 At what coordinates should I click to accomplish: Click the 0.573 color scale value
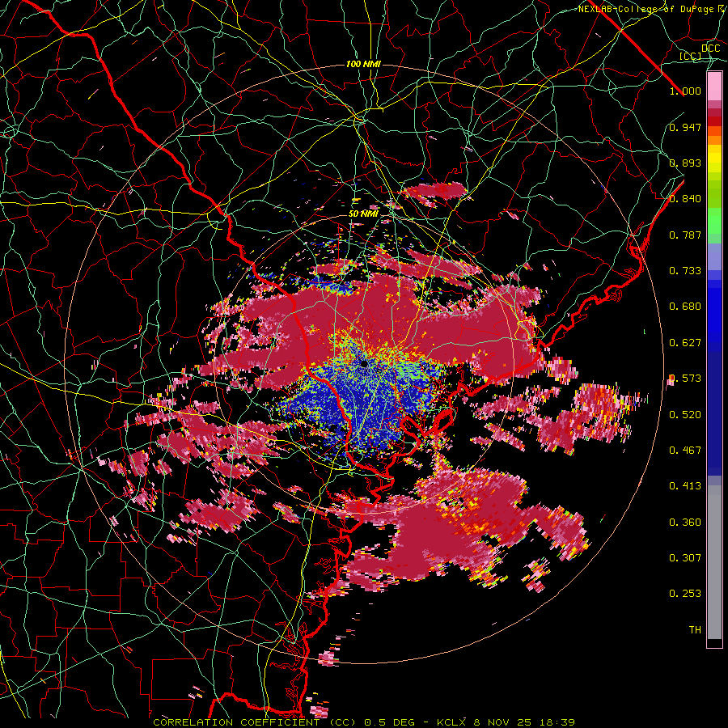point(685,379)
